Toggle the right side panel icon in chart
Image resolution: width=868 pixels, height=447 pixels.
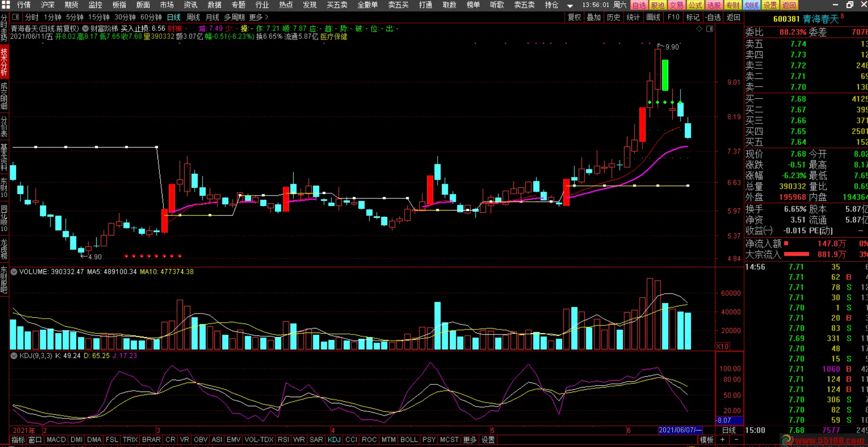coord(710,29)
